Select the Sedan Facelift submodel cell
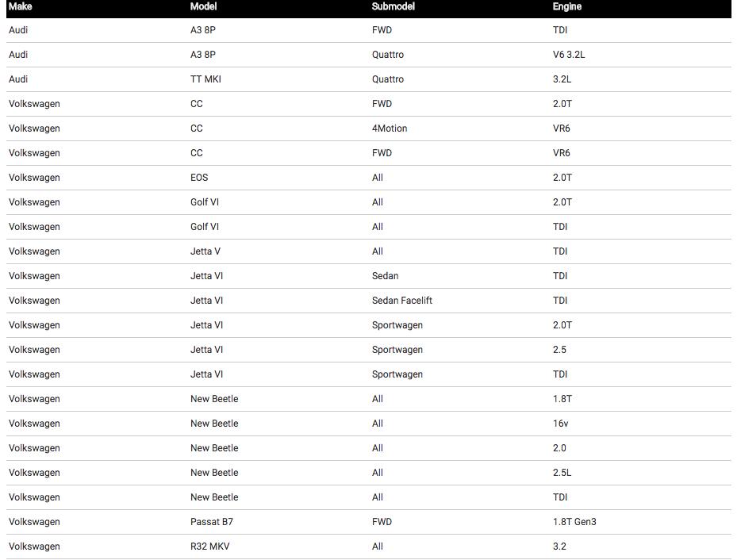Image resolution: width=741 pixels, height=560 pixels. (401, 300)
